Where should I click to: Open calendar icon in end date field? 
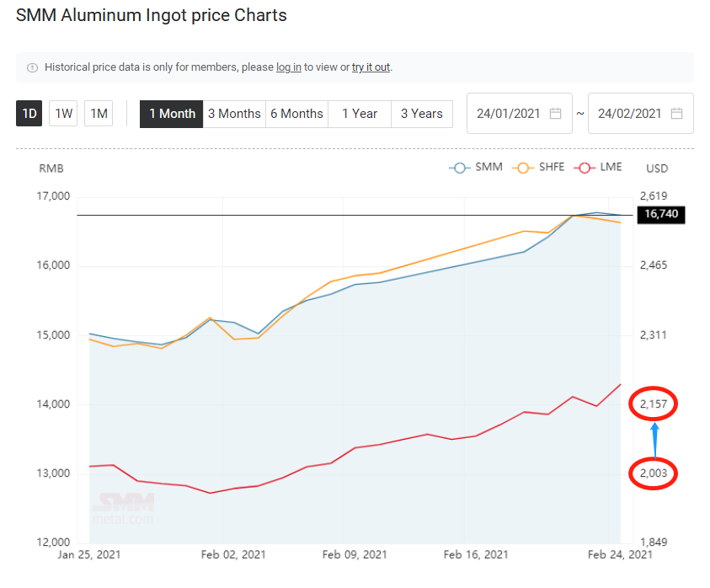pos(676,113)
